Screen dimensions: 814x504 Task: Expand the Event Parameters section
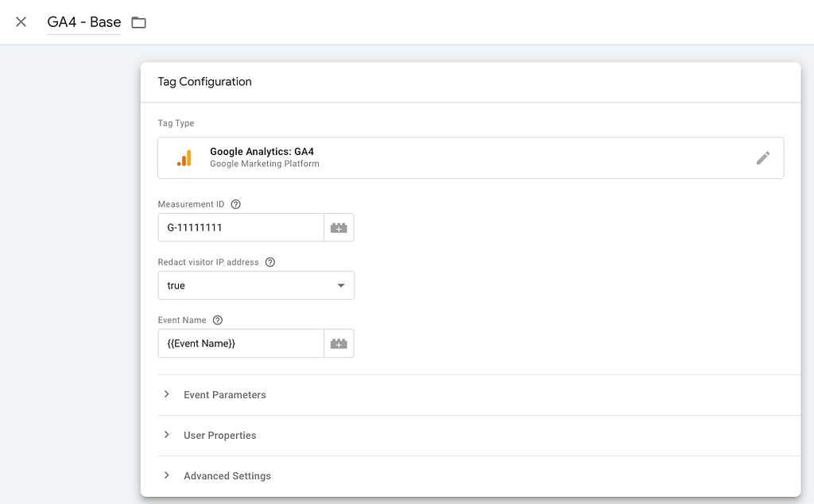(479, 395)
